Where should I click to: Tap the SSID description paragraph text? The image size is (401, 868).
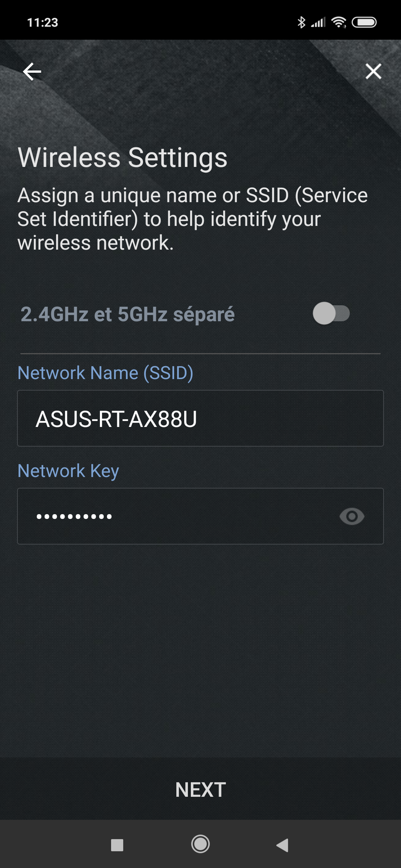(192, 219)
